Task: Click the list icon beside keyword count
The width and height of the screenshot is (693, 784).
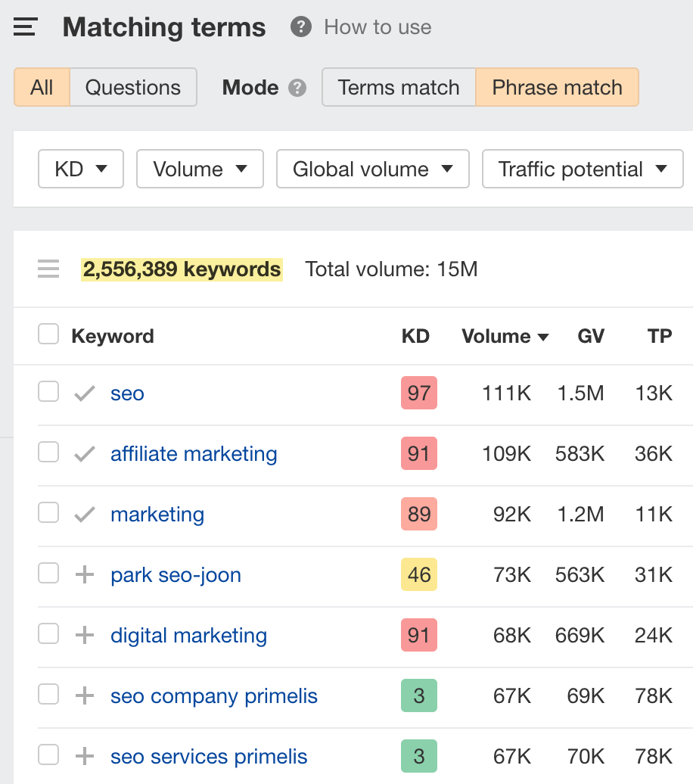Action: pyautogui.click(x=48, y=269)
